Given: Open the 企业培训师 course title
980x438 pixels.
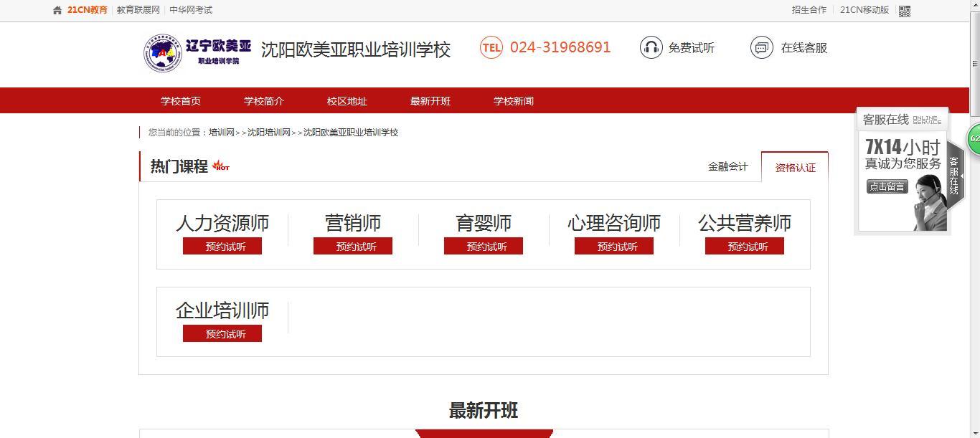Looking at the screenshot, I should [222, 310].
